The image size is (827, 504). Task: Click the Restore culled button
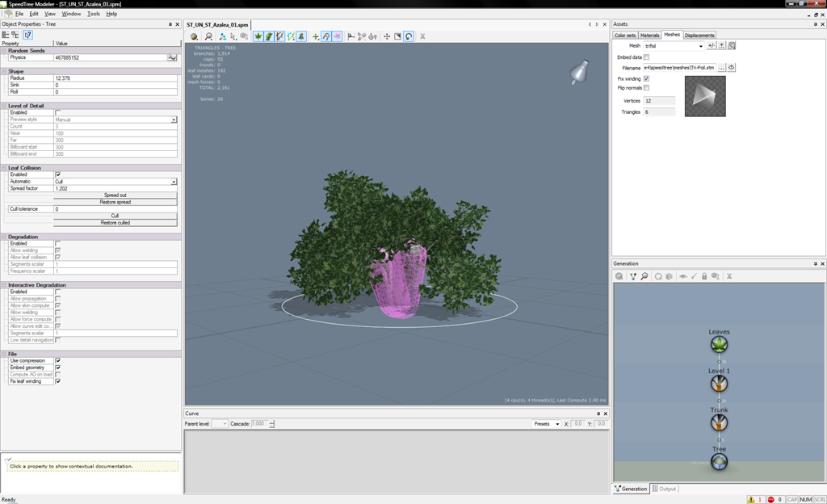(x=115, y=222)
